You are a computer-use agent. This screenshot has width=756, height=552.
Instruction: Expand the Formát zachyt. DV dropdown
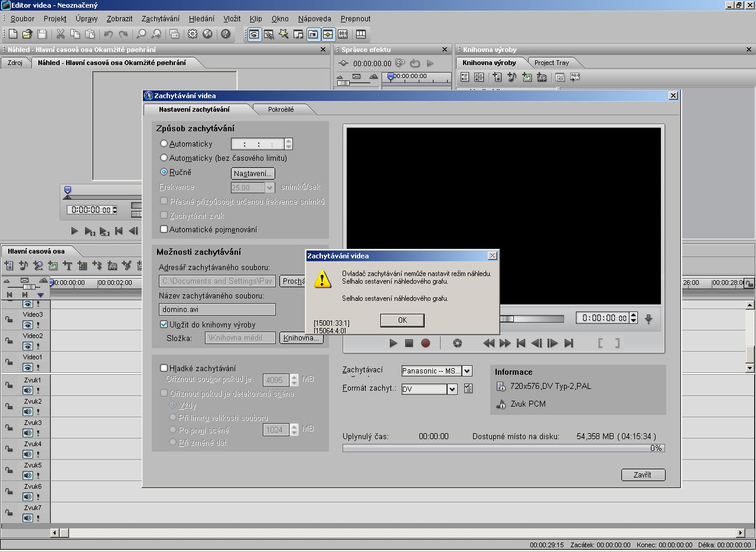tap(452, 389)
